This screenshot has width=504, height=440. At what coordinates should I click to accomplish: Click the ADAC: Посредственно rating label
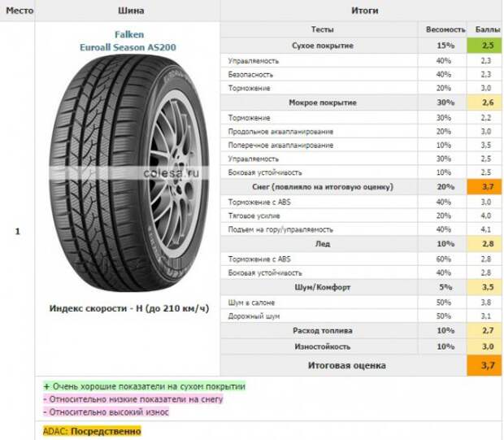(92, 431)
